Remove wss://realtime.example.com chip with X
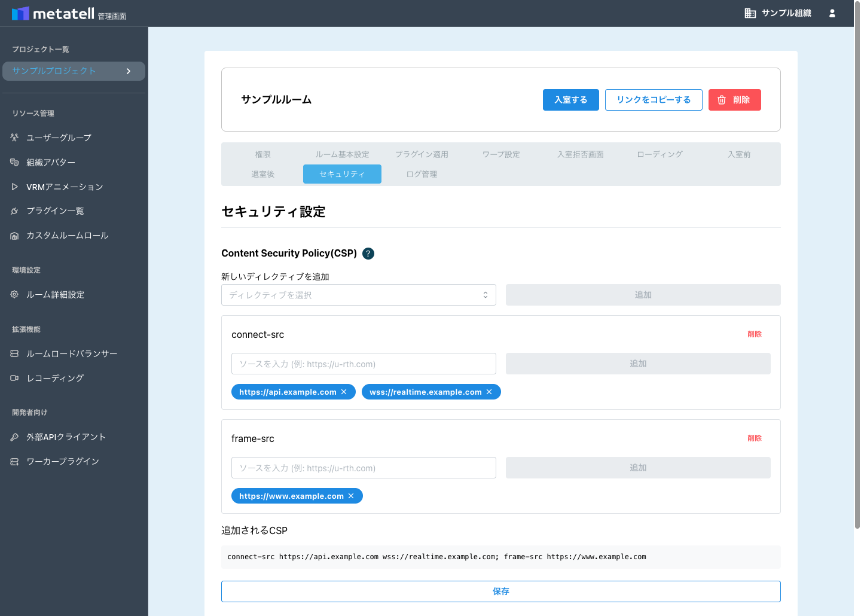 click(489, 392)
